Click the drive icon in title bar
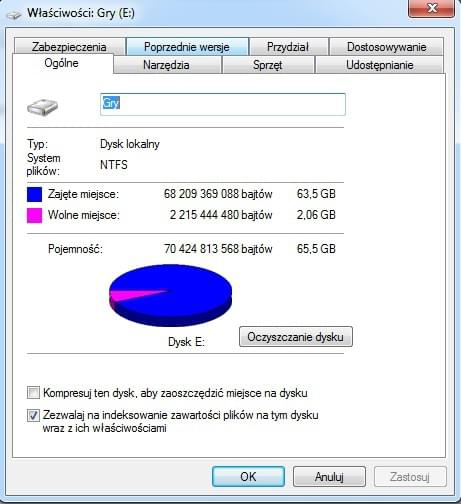The image size is (461, 504). tap(14, 15)
